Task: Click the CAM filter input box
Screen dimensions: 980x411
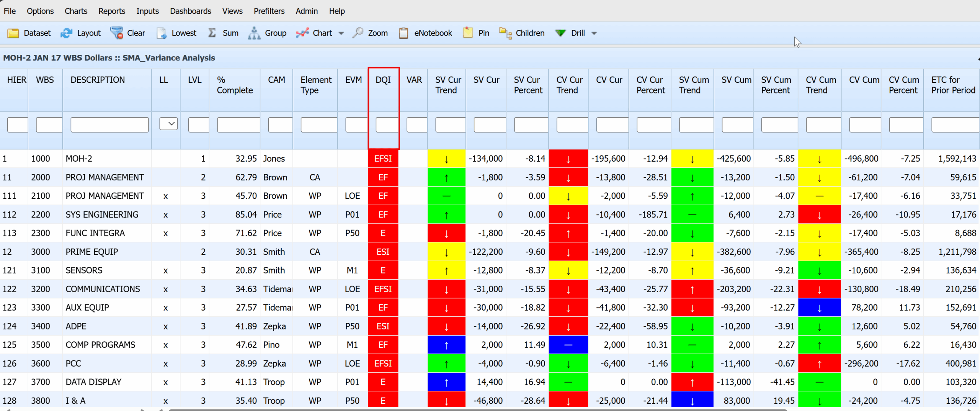Action: (x=280, y=125)
